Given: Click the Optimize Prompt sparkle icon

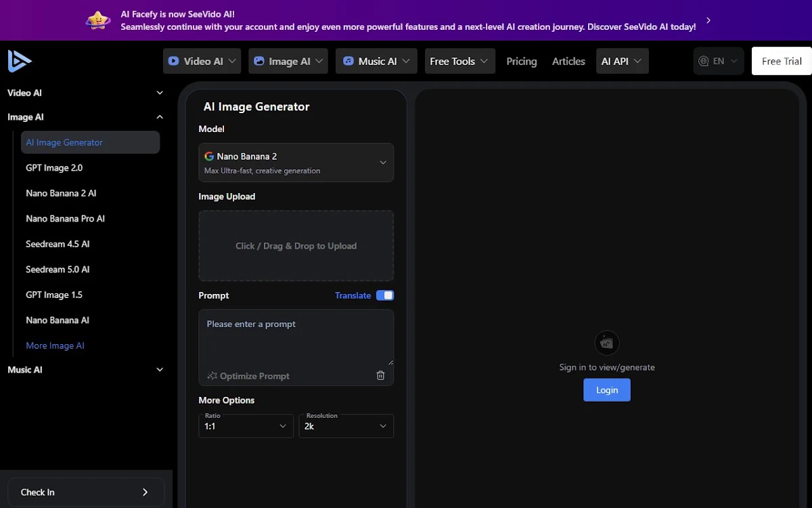Looking at the screenshot, I should [212, 376].
